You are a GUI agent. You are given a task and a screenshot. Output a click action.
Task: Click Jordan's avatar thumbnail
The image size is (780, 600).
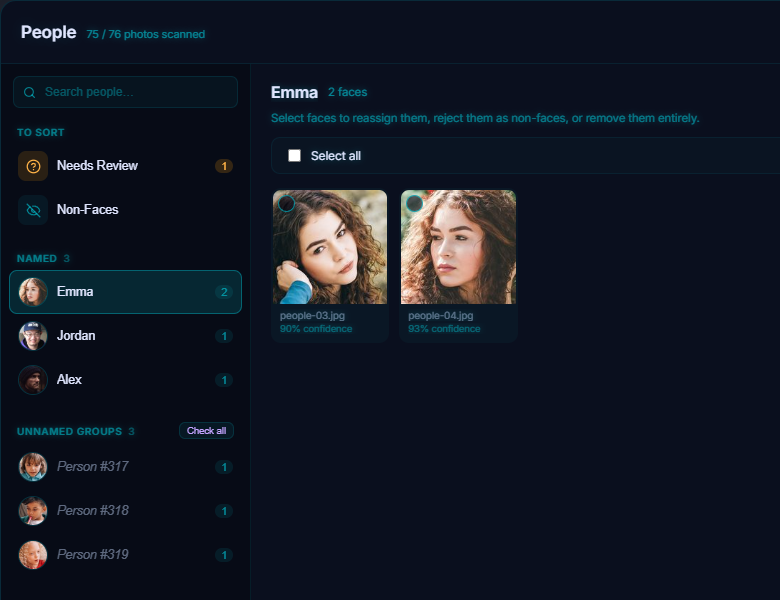point(33,336)
